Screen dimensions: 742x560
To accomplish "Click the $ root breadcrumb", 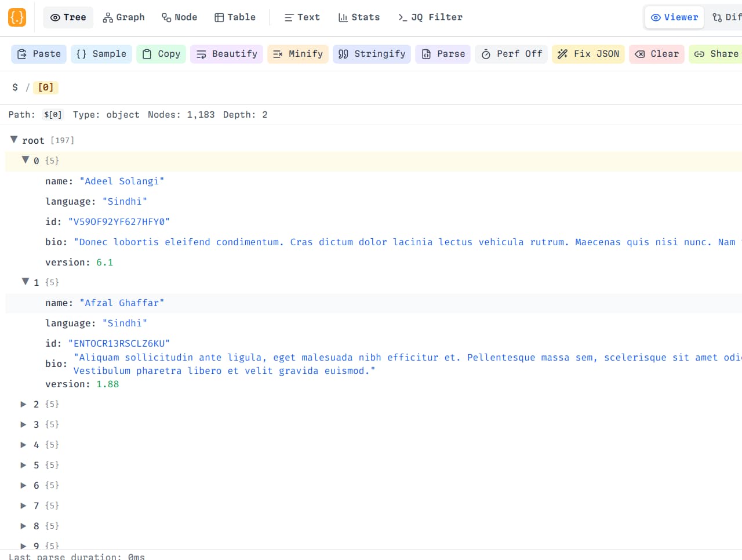I will tap(15, 88).
